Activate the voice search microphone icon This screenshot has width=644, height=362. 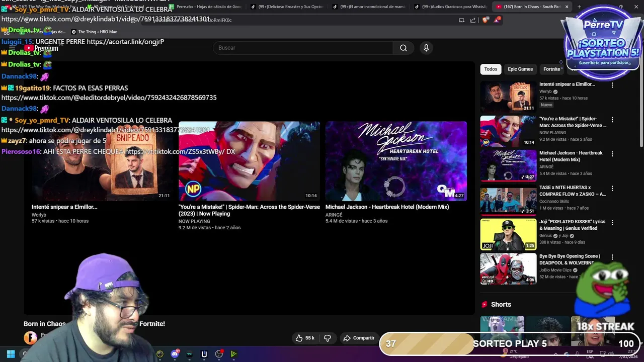point(426,48)
